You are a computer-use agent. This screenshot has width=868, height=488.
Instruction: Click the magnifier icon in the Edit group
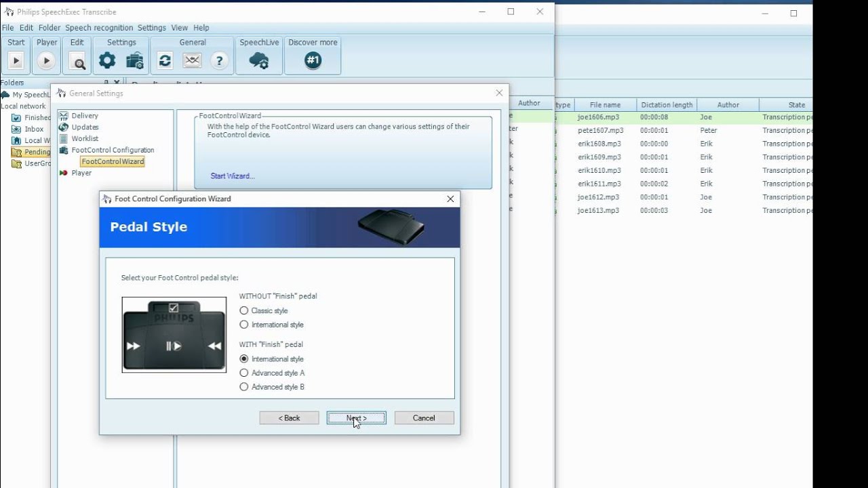click(x=78, y=62)
